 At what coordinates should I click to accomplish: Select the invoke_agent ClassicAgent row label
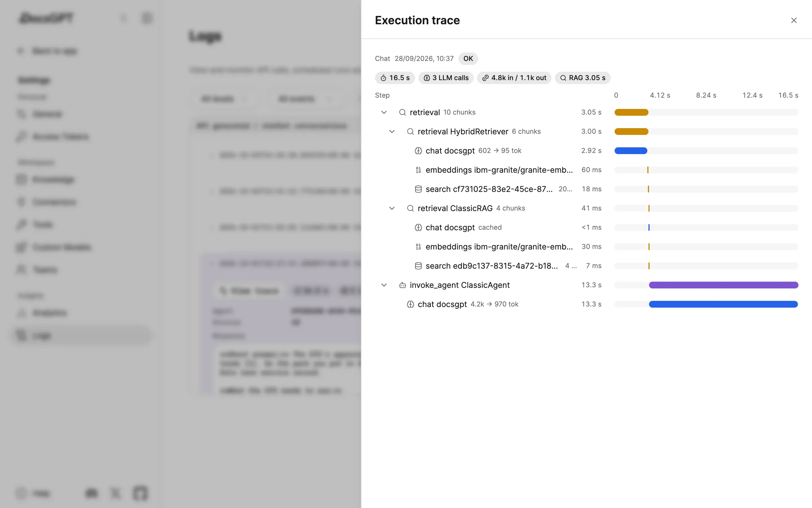click(460, 285)
